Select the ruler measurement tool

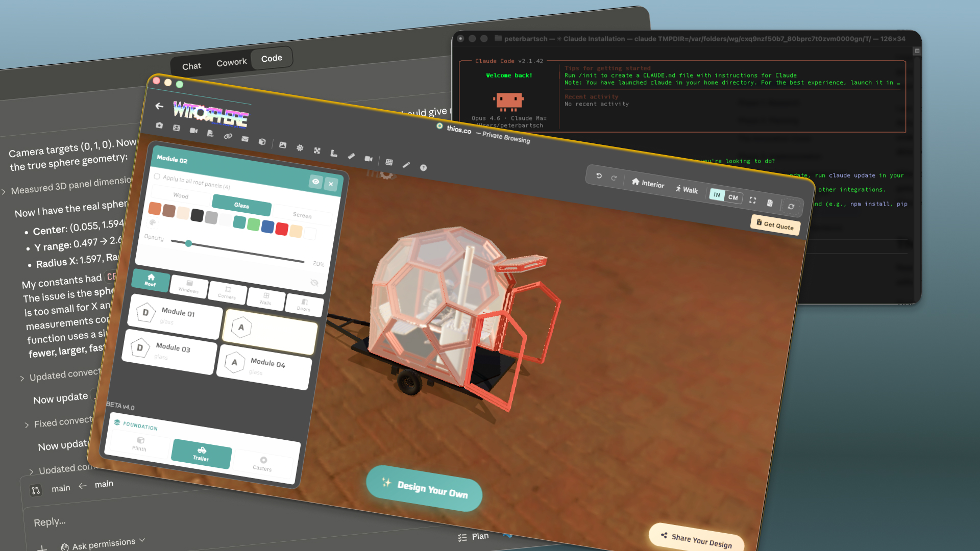[x=351, y=156]
